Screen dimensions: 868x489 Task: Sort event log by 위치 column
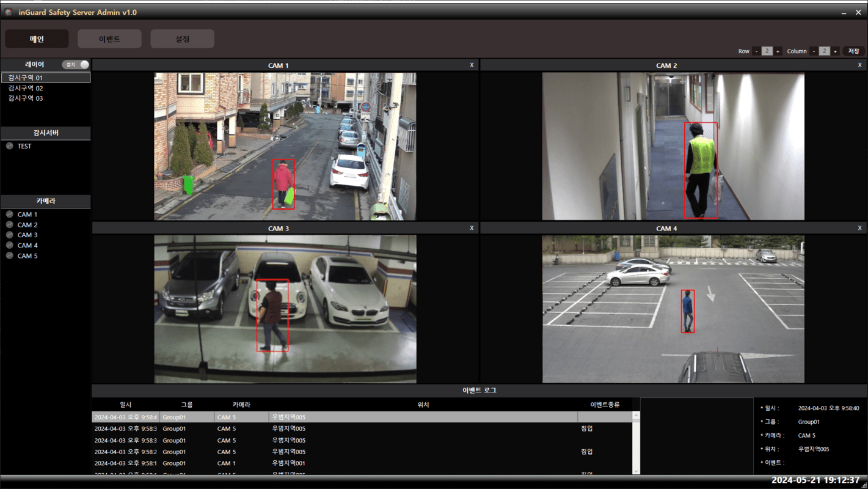(x=423, y=405)
